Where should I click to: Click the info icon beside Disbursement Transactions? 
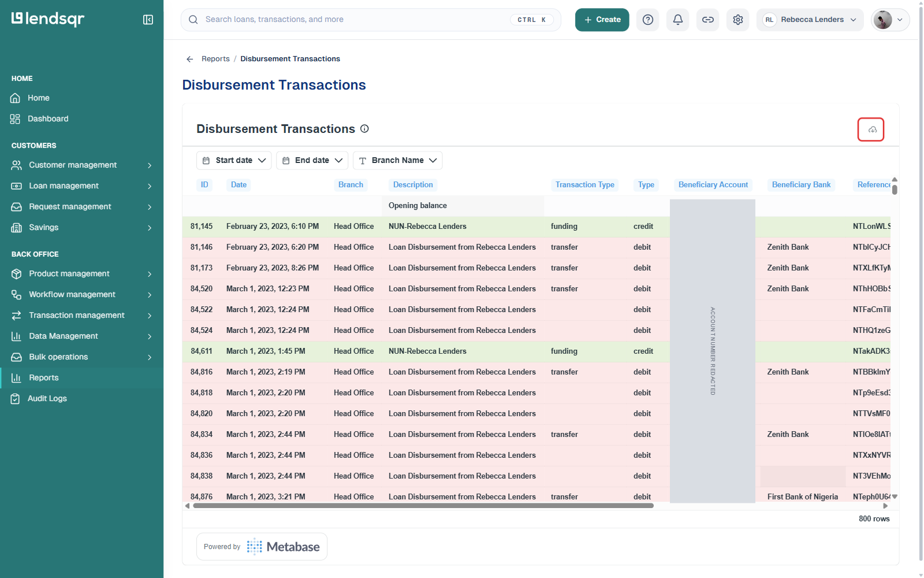point(364,128)
